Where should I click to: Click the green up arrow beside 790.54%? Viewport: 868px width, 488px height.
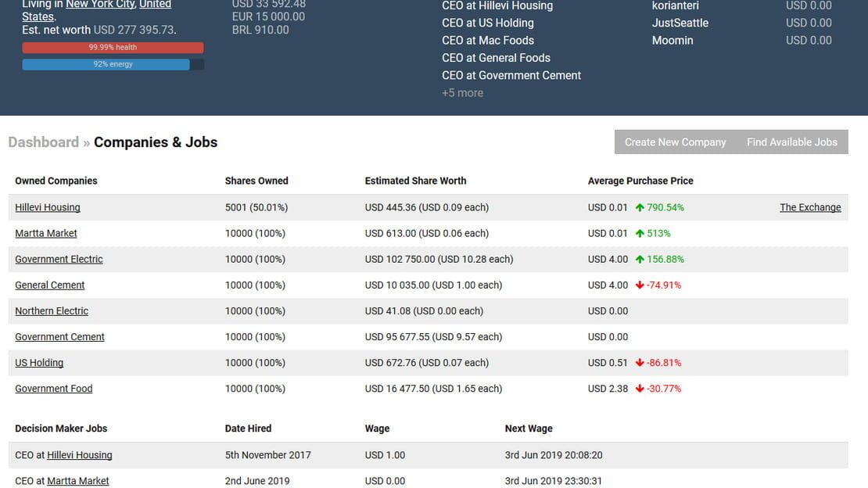coord(640,207)
